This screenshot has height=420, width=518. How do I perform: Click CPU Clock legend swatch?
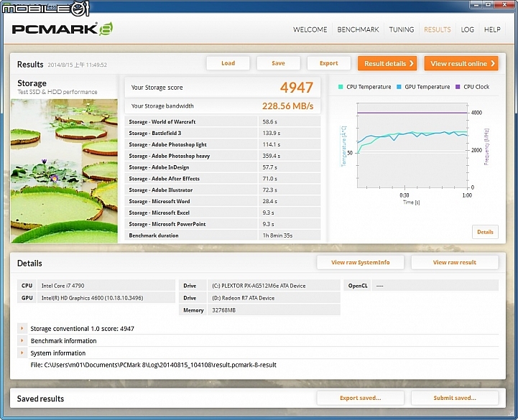pyautogui.click(x=458, y=87)
